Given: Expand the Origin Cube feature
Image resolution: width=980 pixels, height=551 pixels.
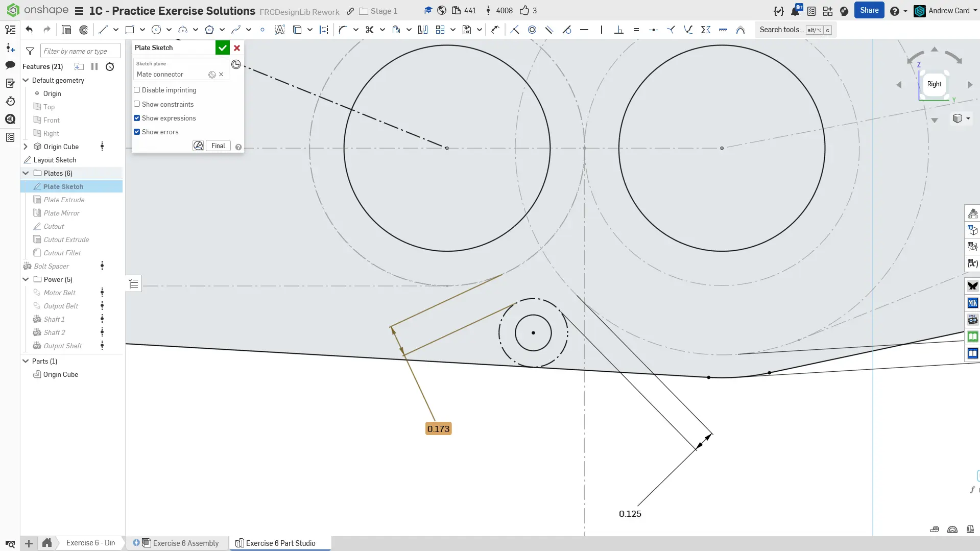Looking at the screenshot, I should pyautogui.click(x=26, y=147).
